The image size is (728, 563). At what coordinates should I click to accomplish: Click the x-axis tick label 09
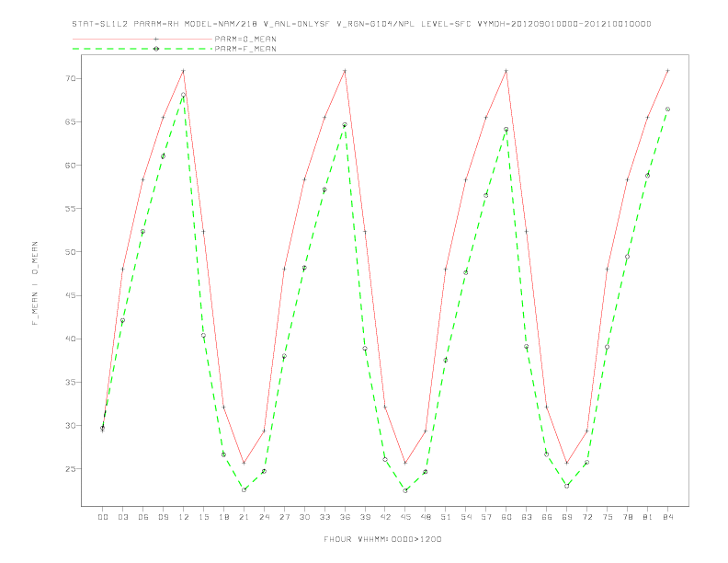tap(163, 517)
